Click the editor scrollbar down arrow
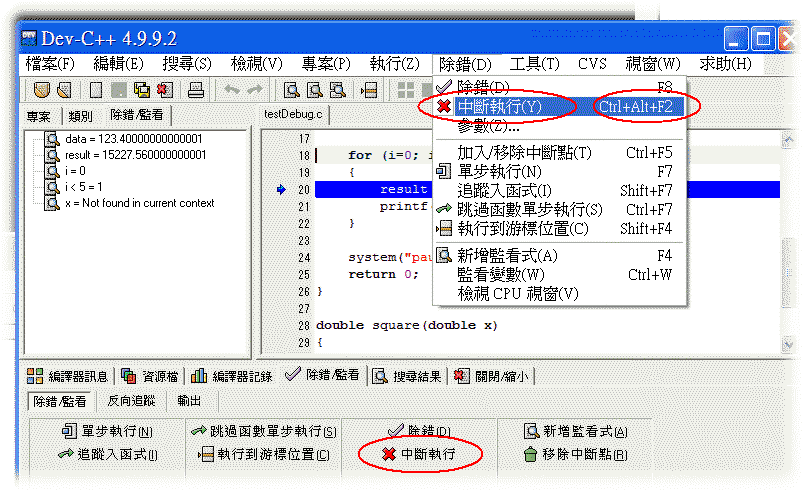This screenshot has width=804, height=490. pos(788,344)
